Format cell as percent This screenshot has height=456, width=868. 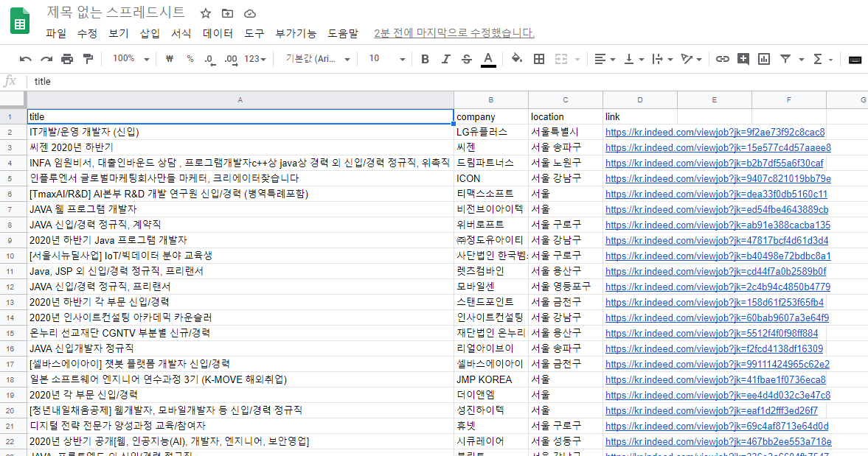pos(190,59)
